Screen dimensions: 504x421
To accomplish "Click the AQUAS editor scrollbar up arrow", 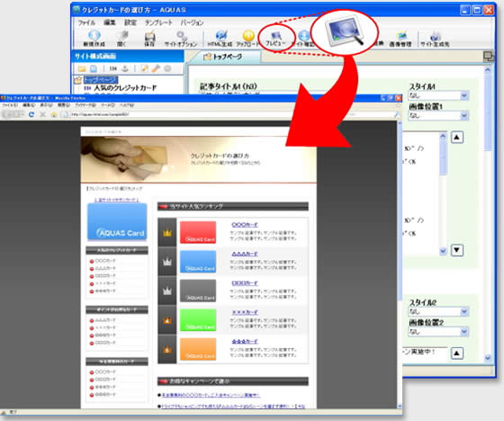I will click(488, 70).
